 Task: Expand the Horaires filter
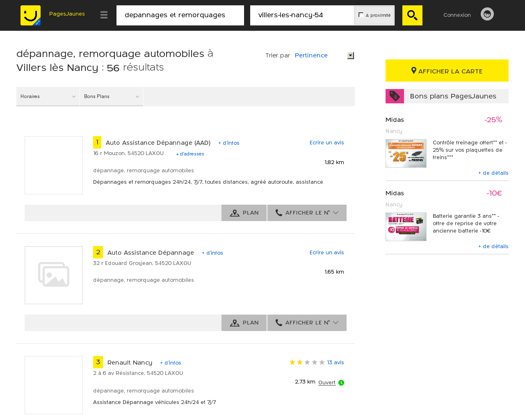point(48,96)
